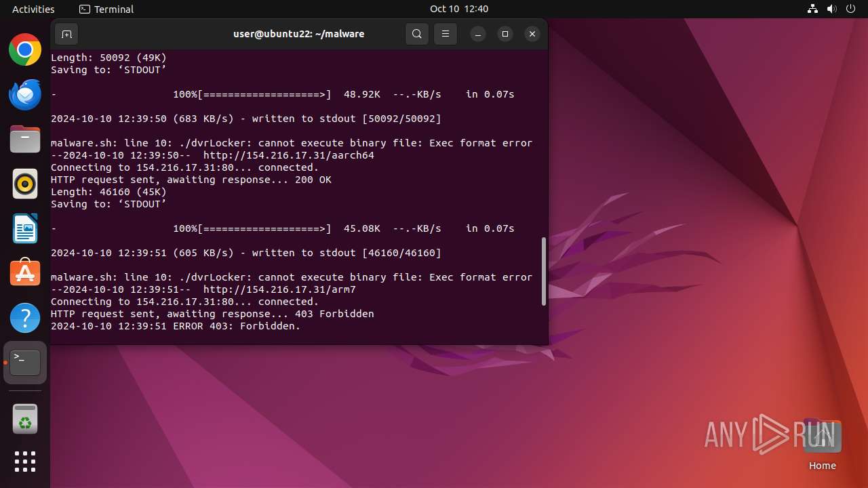The width and height of the screenshot is (868, 488).
Task: Click the network status icon
Action: pos(813,9)
